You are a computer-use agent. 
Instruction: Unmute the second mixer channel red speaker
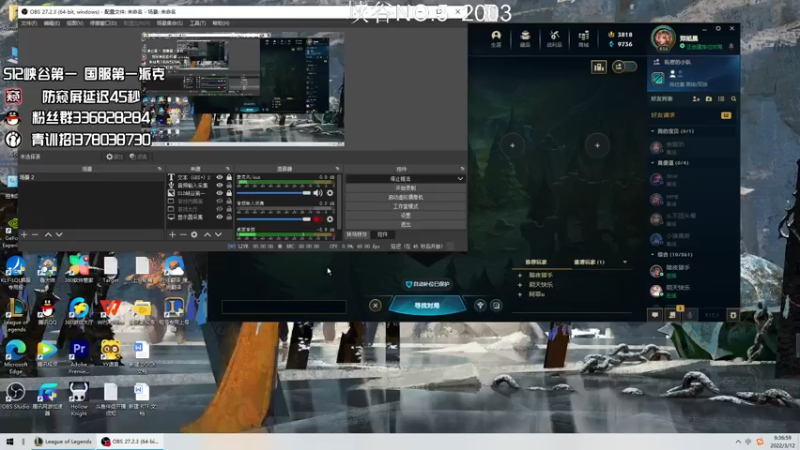point(317,219)
